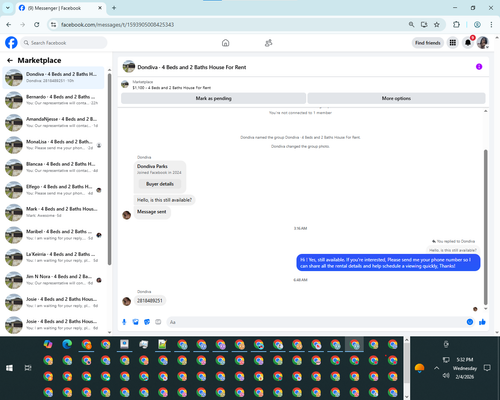Open the Friends icon in top bar
The height and width of the screenshot is (400, 500).
268,43
